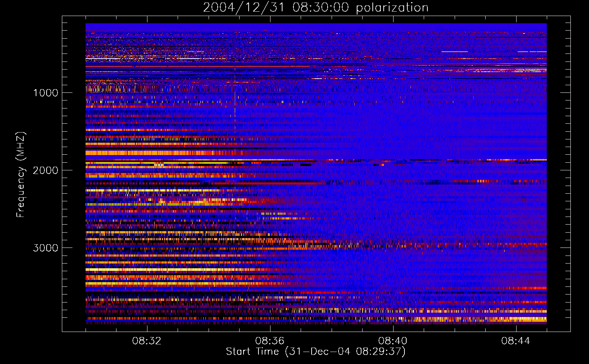This screenshot has height=364, width=589.
Task: Click the 2000 frequency tick label
Action: [46, 170]
